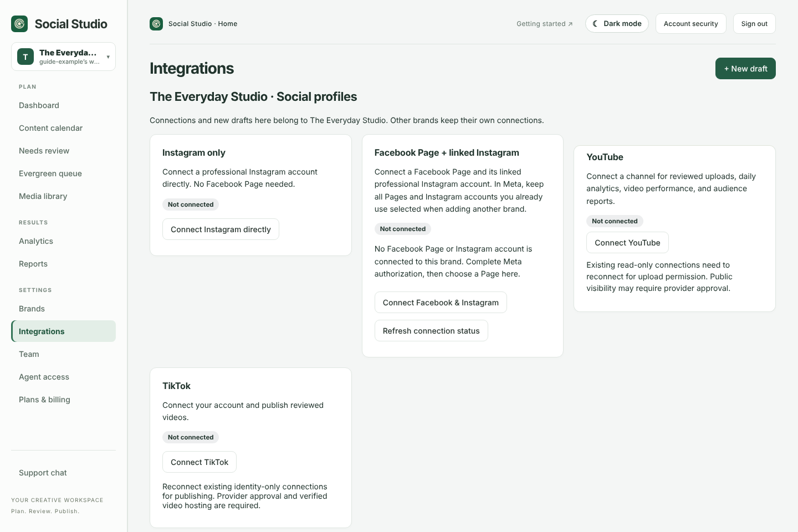The height and width of the screenshot is (532, 798).
Task: Open Needs review page
Action: (x=63, y=151)
